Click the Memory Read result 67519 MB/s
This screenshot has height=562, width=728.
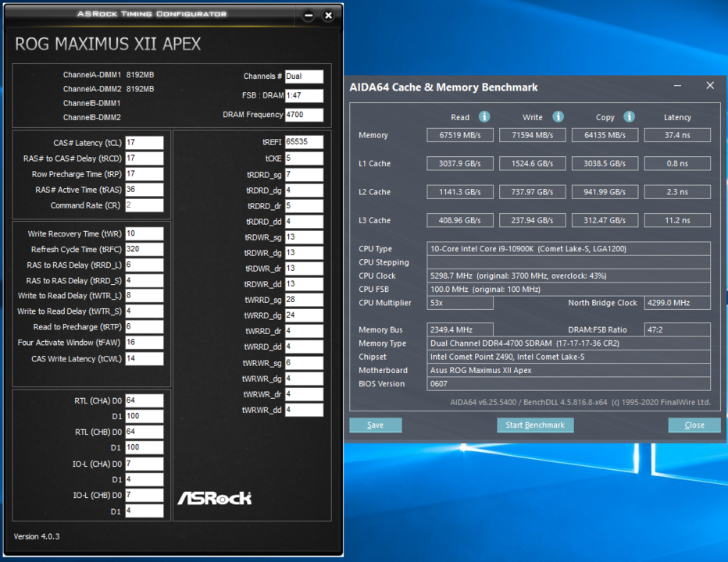[460, 135]
